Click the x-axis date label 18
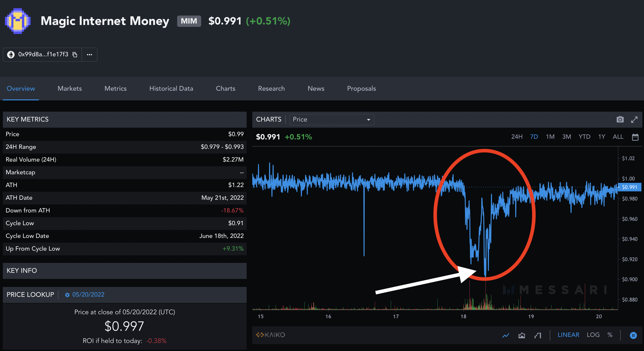The width and height of the screenshot is (644, 351). 463,317
